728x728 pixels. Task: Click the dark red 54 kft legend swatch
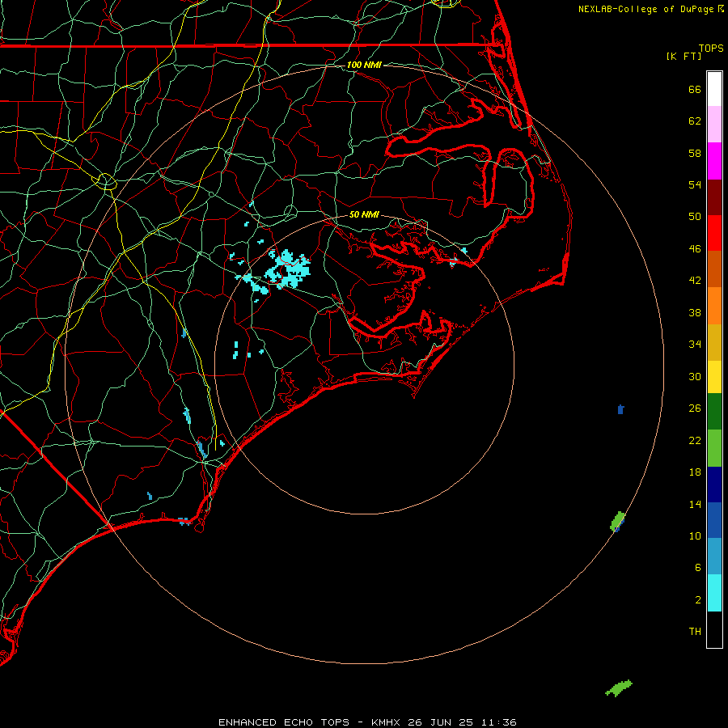pos(714,197)
